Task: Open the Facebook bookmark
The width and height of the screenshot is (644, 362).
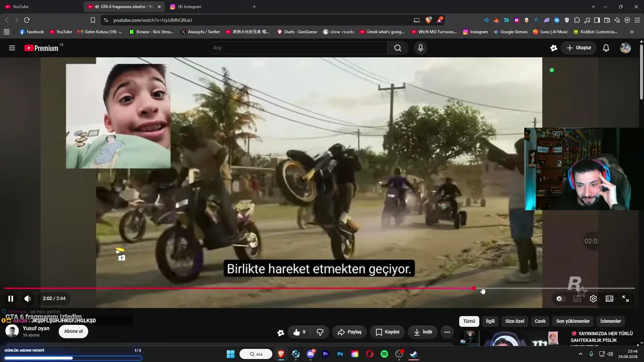Action: coord(32,32)
